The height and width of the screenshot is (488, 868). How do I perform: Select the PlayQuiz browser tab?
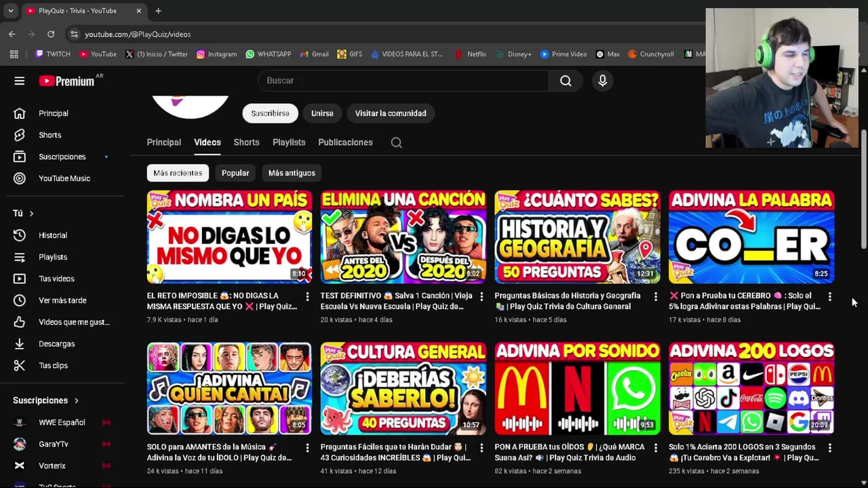[x=83, y=11]
